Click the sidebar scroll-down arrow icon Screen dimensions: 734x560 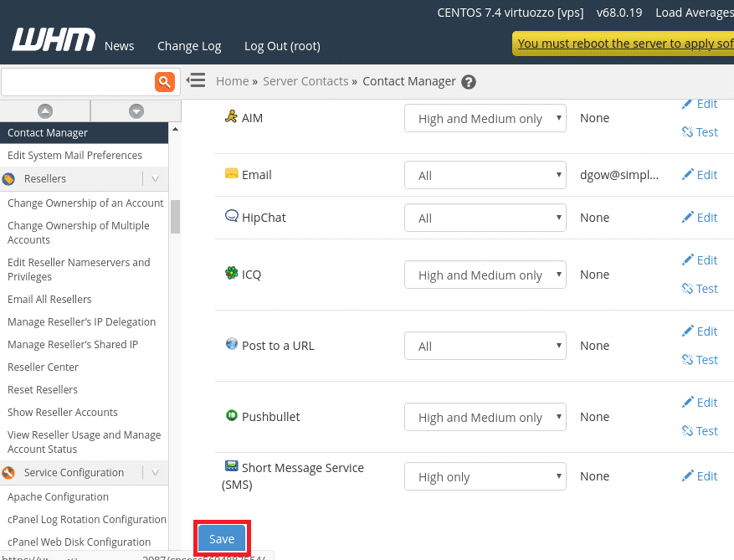[136, 110]
